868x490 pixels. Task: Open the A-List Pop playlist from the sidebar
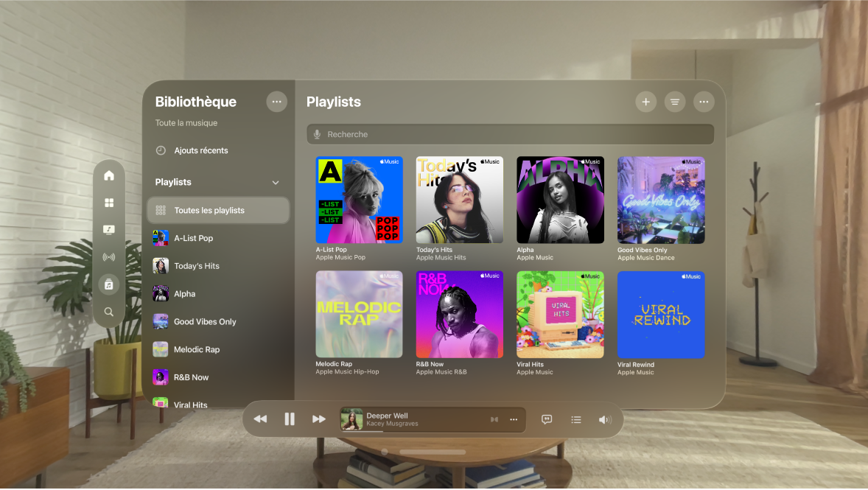[193, 238]
